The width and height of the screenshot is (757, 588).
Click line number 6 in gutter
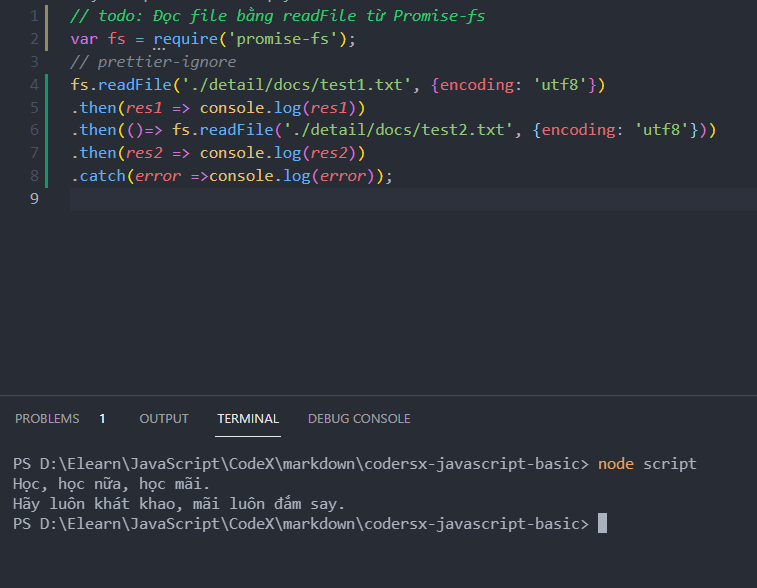(x=34, y=130)
